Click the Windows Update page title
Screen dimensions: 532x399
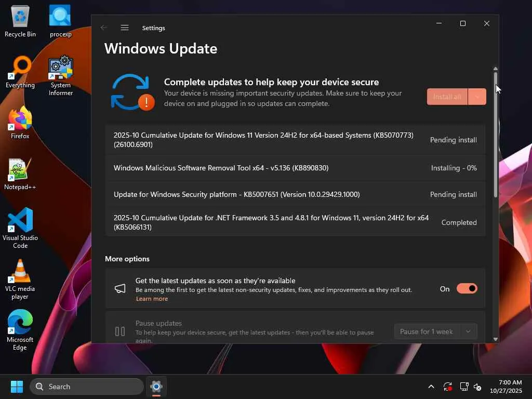point(161,48)
